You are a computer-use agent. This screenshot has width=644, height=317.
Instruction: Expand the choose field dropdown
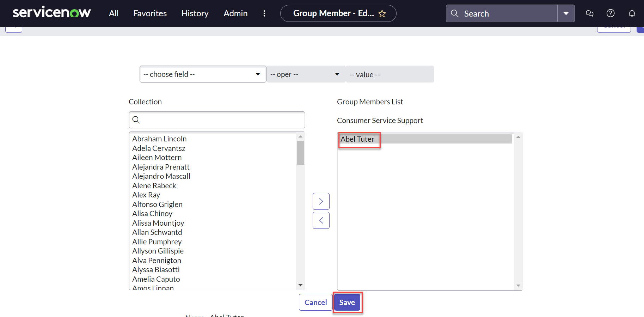point(203,74)
